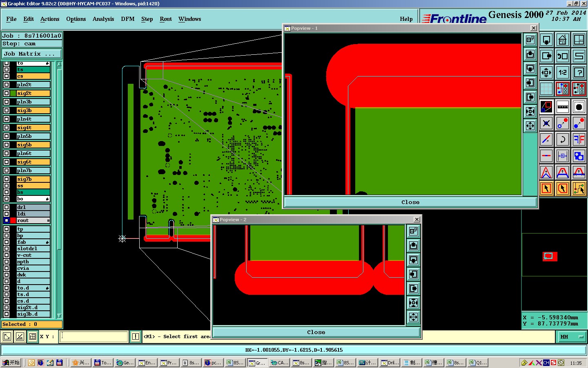Open the Help menu
This screenshot has width=588, height=368.
pyautogui.click(x=406, y=19)
